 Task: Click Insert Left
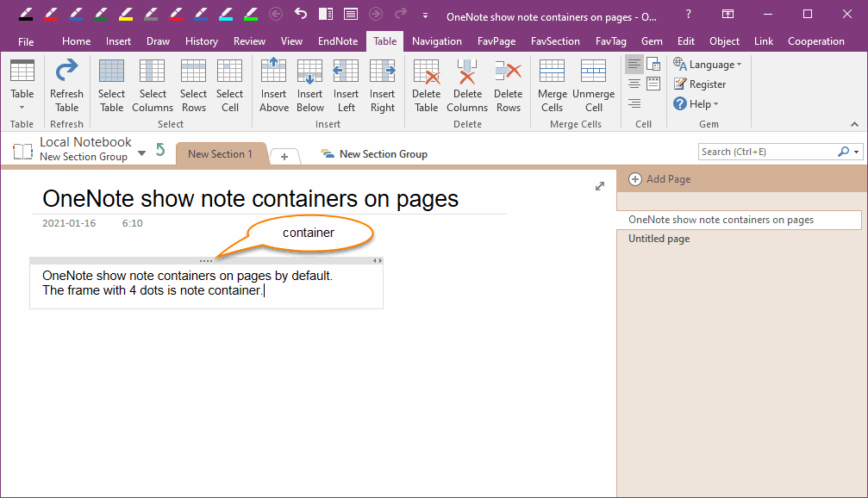click(x=346, y=86)
